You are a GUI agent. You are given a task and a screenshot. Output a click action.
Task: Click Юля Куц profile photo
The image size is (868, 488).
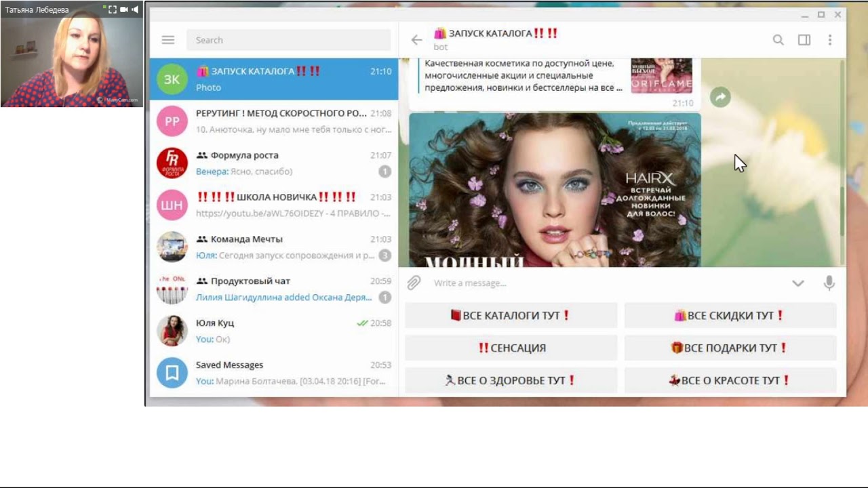tap(172, 331)
